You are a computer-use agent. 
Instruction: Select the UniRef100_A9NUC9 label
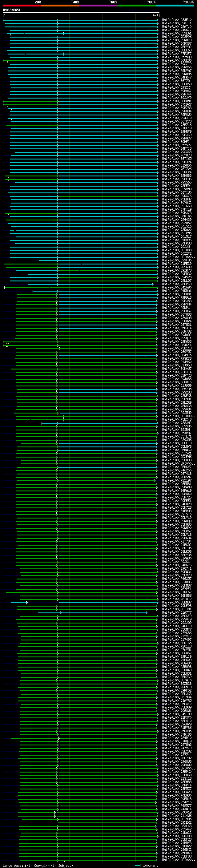[176, 40]
